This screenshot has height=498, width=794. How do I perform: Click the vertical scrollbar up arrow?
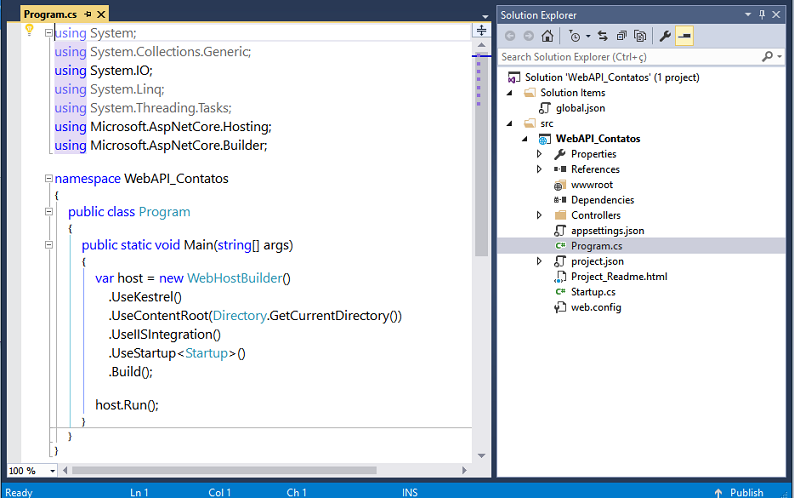tap(482, 46)
